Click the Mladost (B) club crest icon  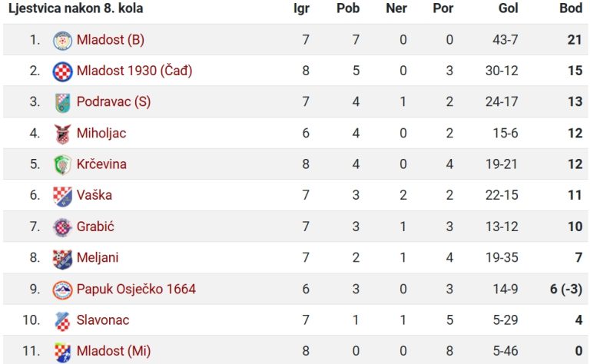click(x=62, y=41)
